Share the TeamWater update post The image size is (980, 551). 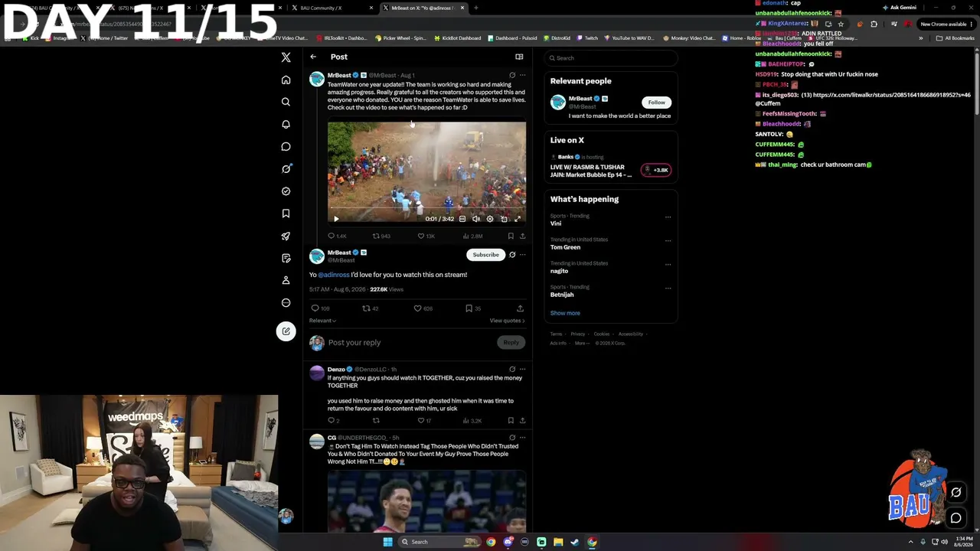[522, 236]
